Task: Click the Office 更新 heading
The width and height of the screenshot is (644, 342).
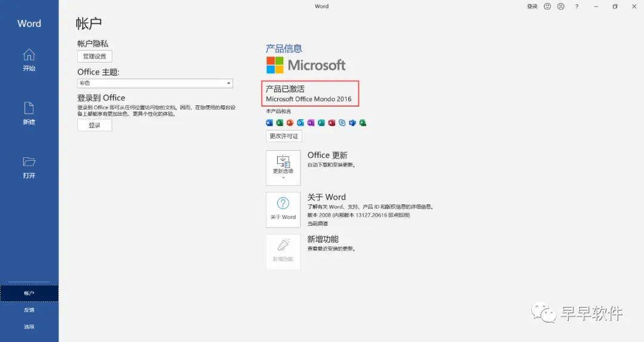Action: [x=327, y=155]
